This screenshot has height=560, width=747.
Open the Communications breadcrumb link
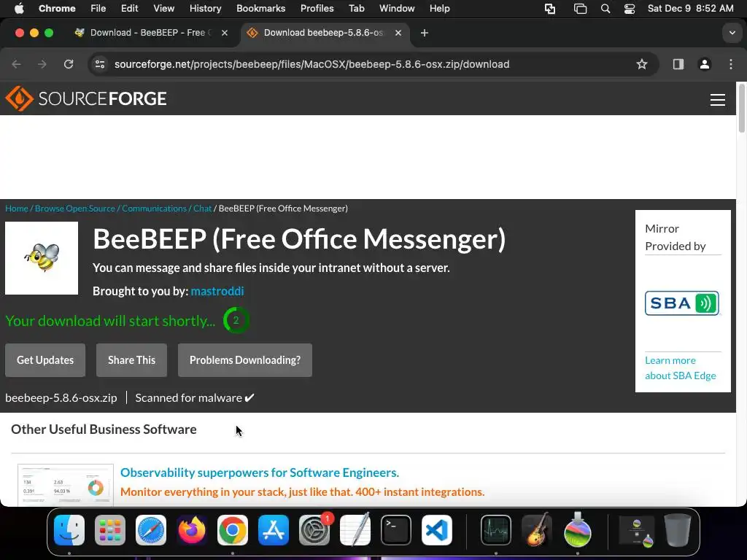click(154, 209)
